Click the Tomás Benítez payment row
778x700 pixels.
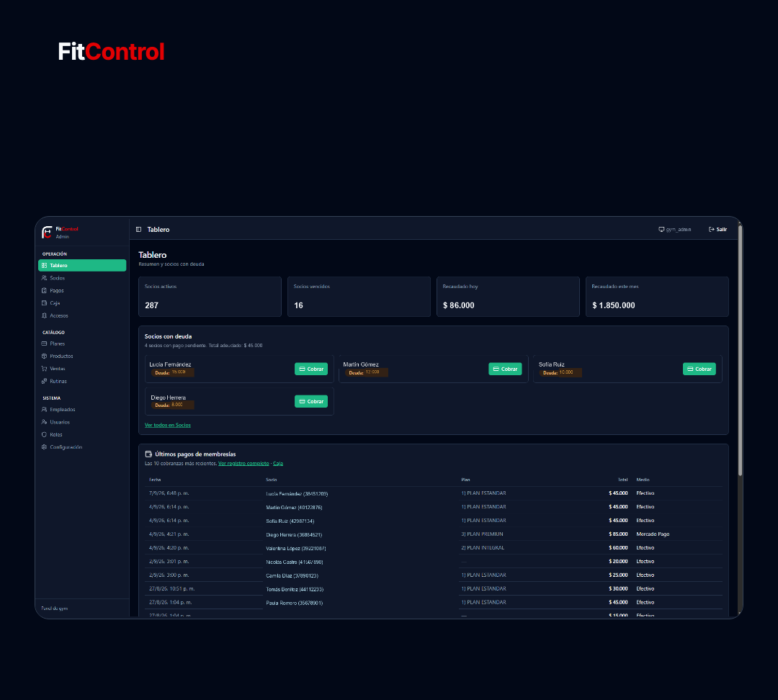[434, 589]
